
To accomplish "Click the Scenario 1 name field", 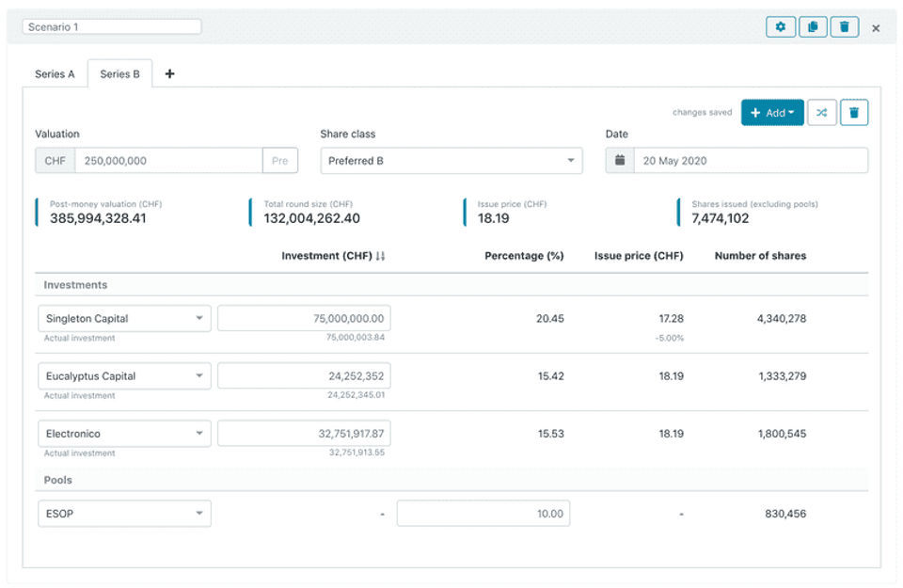I will pyautogui.click(x=111, y=27).
